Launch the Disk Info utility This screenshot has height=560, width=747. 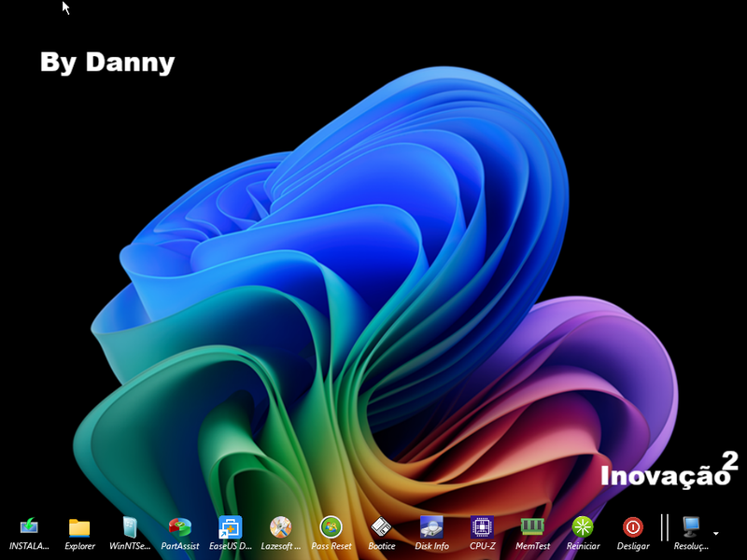(x=431, y=527)
